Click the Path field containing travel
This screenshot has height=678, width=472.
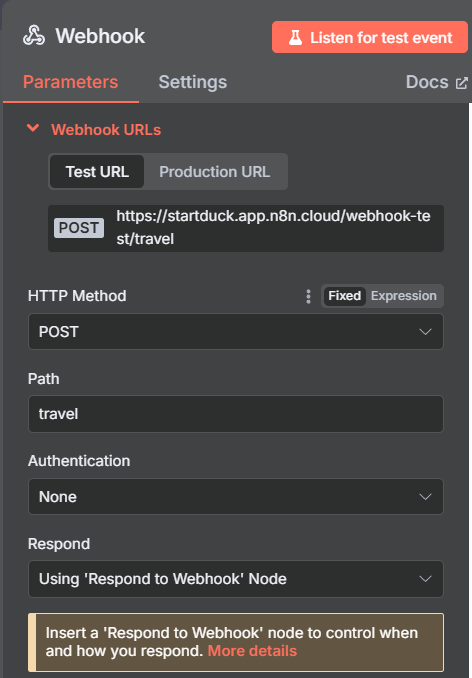(x=236, y=414)
